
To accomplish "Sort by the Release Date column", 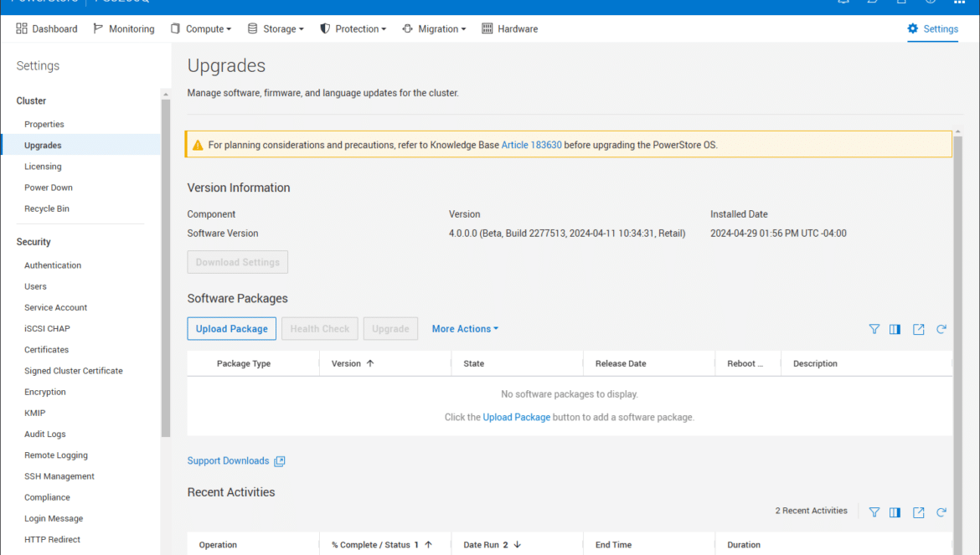I will coord(621,363).
